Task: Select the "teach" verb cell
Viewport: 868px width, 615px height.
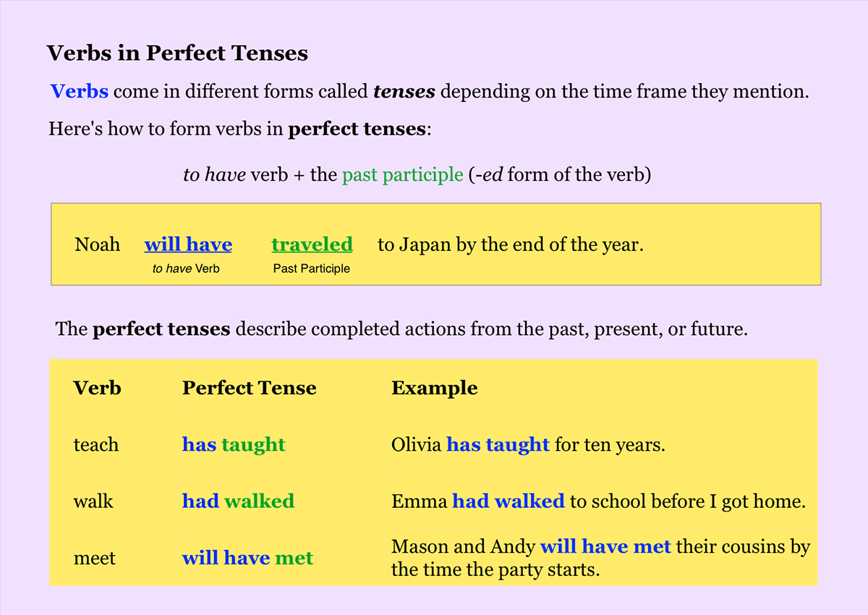Action: point(95,444)
